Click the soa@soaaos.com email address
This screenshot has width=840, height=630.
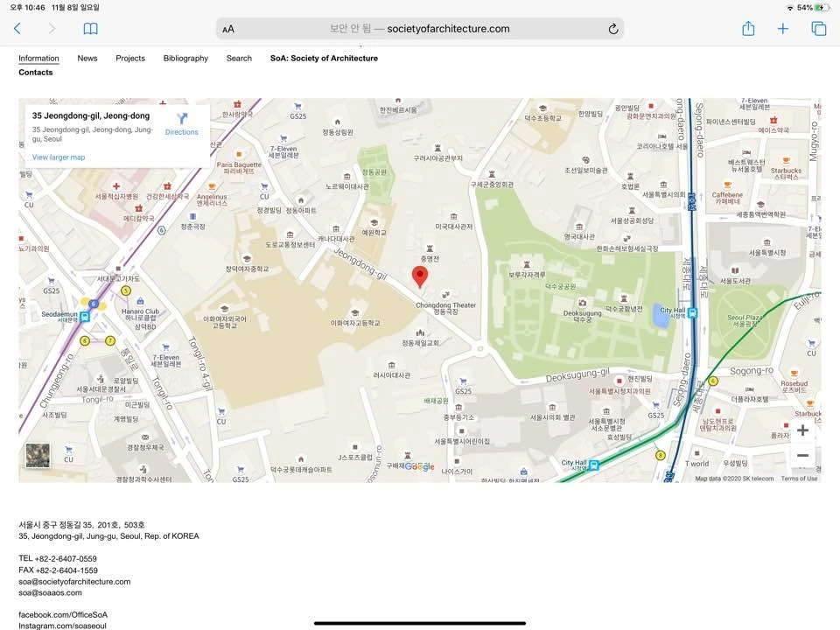51,592
